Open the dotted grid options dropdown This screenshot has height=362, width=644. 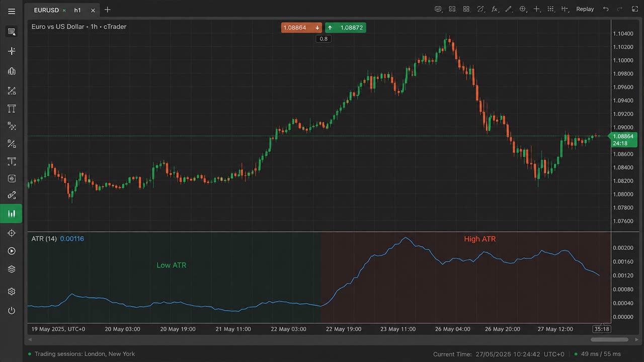point(551,9)
